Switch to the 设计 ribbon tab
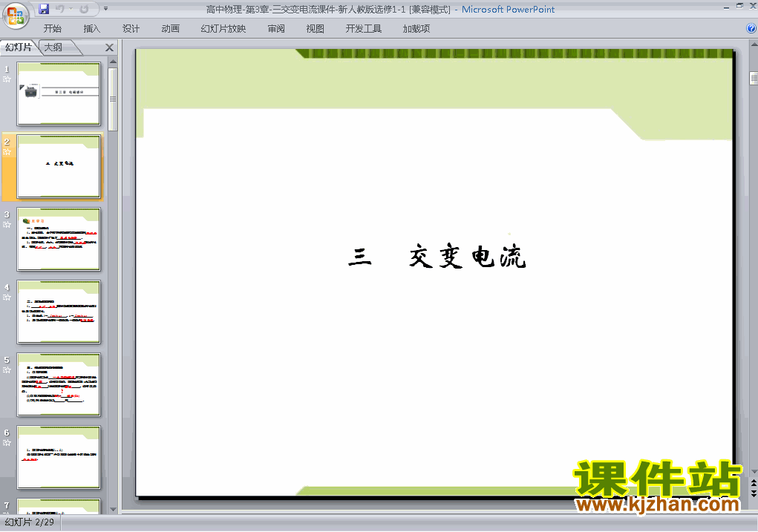 point(131,28)
